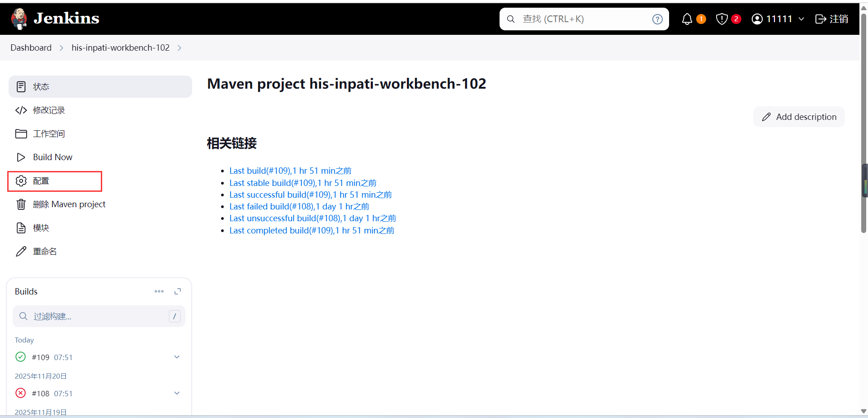
Task: Expand the dropdown arrow for build #109
Action: click(177, 357)
